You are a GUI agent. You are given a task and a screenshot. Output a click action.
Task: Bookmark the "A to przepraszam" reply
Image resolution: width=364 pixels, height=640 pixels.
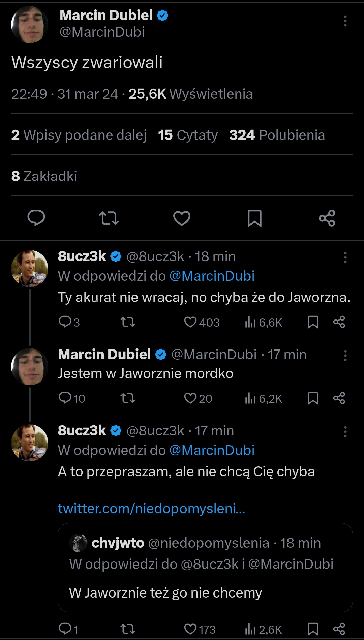(x=313, y=629)
